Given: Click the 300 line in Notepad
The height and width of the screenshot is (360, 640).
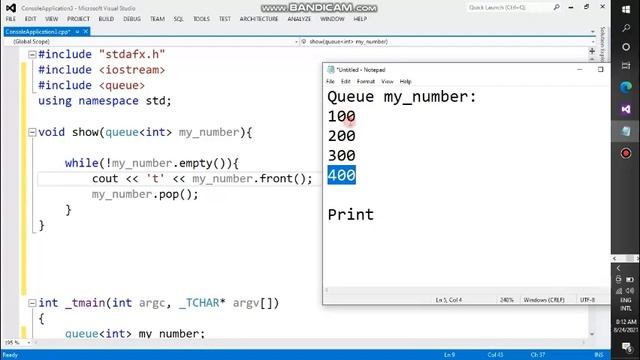Looking at the screenshot, I should 342,156.
